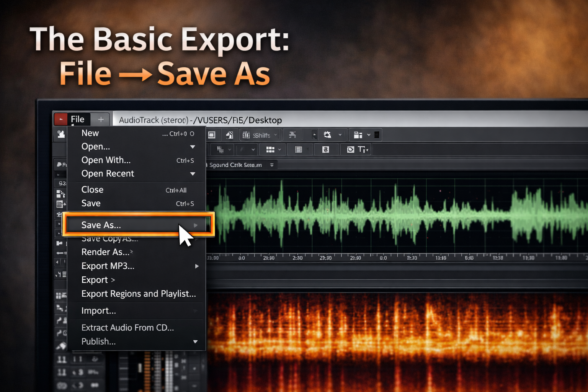Click the grid view icon in second toolbar row
The image size is (588, 392).
(270, 149)
